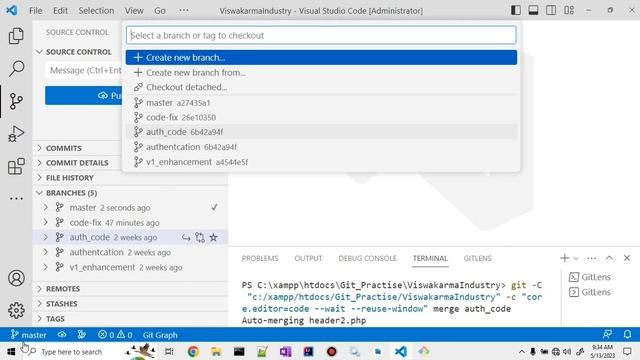Select master a27435a1 in checkout list

tap(321, 103)
